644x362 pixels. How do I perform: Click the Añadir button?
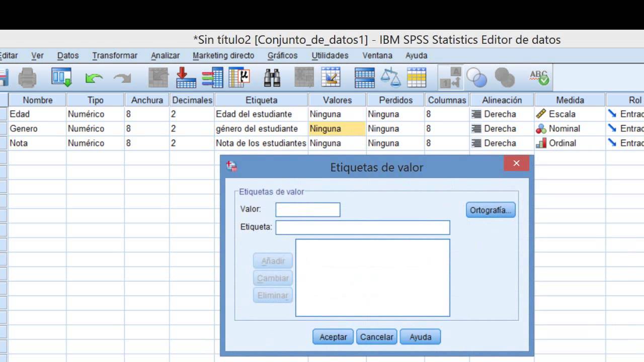[x=273, y=261]
